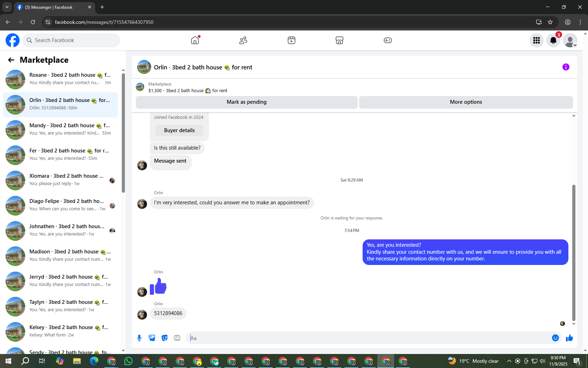Close the Messenger tab
The height and width of the screenshot is (368, 588).
[x=90, y=7]
